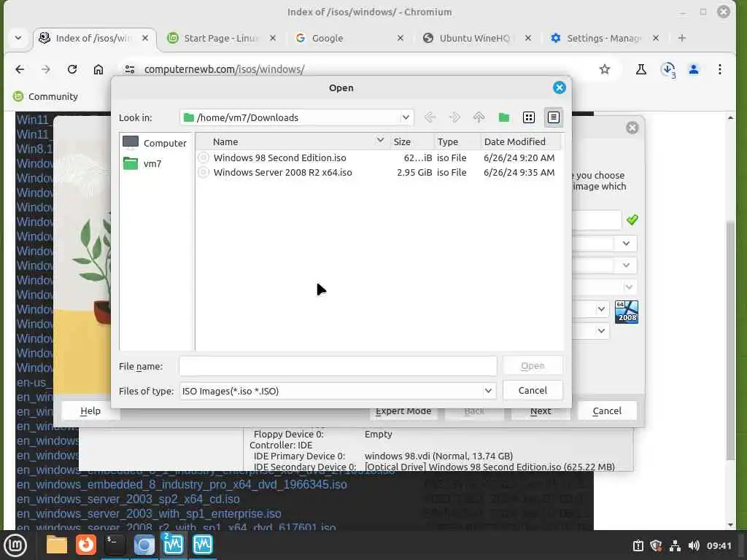Click Help in the VirtualBox wizard
Image resolution: width=747 pixels, height=560 pixels.
pos(90,411)
